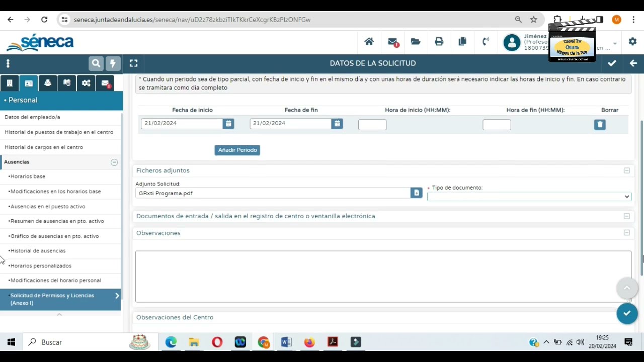Click the lightning quick-access icon
The width and height of the screenshot is (644, 362).
point(113,63)
